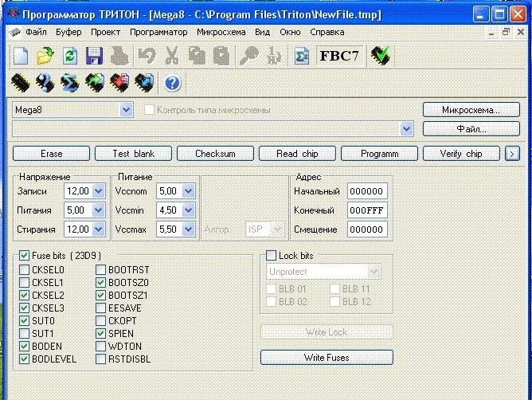This screenshot has width=532, height=400.
Task: Click the undo arrow icon
Action: point(147,56)
